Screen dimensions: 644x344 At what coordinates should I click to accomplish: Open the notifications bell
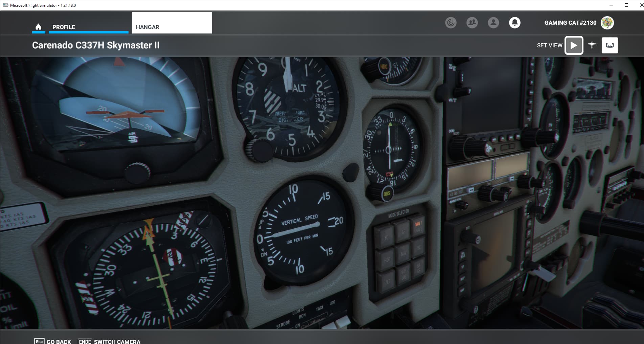(515, 23)
